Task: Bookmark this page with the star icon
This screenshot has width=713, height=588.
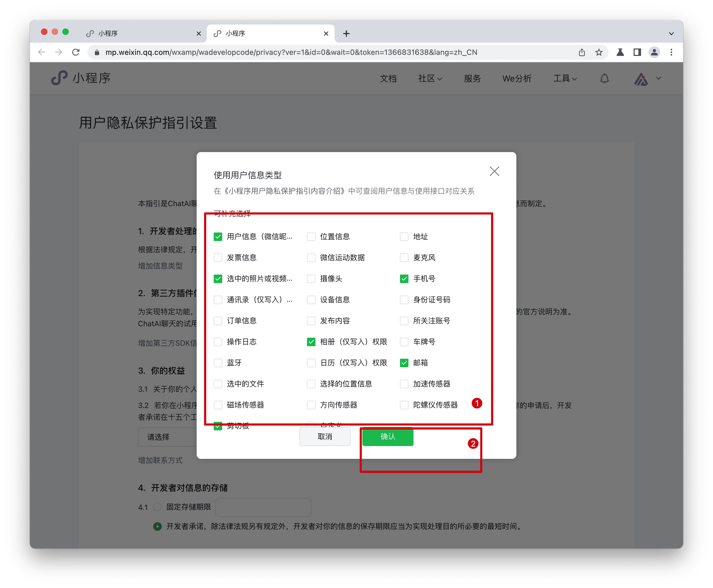Action: coord(599,52)
